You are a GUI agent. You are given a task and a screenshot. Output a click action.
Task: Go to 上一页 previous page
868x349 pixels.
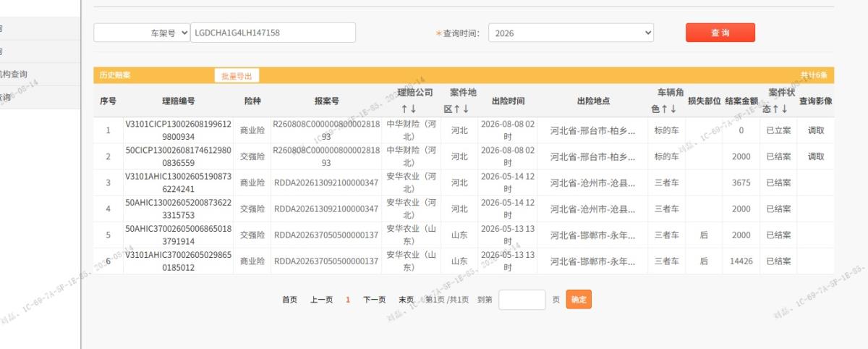point(322,300)
